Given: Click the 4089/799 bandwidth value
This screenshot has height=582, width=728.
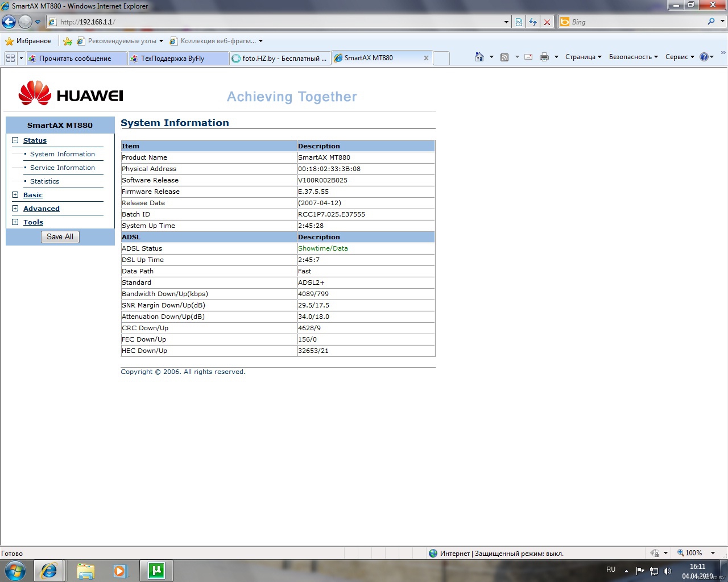Looking at the screenshot, I should (x=313, y=294).
